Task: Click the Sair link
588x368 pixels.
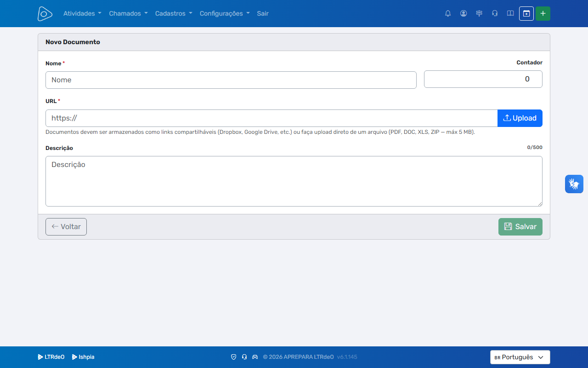Action: [263, 13]
